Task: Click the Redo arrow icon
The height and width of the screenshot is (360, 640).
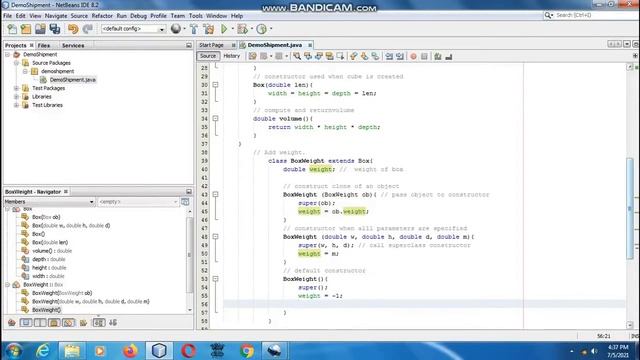Action: click(87, 29)
